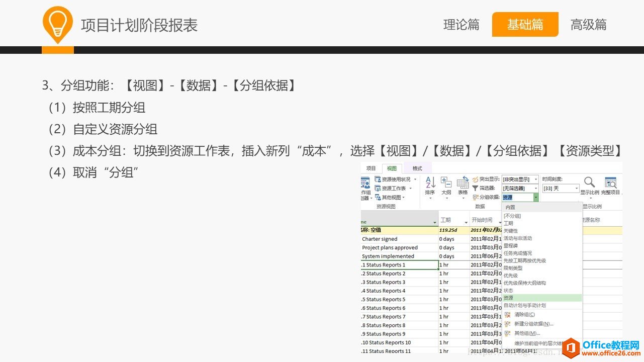Image resolution: width=644 pixels, height=362 pixels.
Task: Click the Entire Project (完整项目) icon
Action: (x=610, y=183)
